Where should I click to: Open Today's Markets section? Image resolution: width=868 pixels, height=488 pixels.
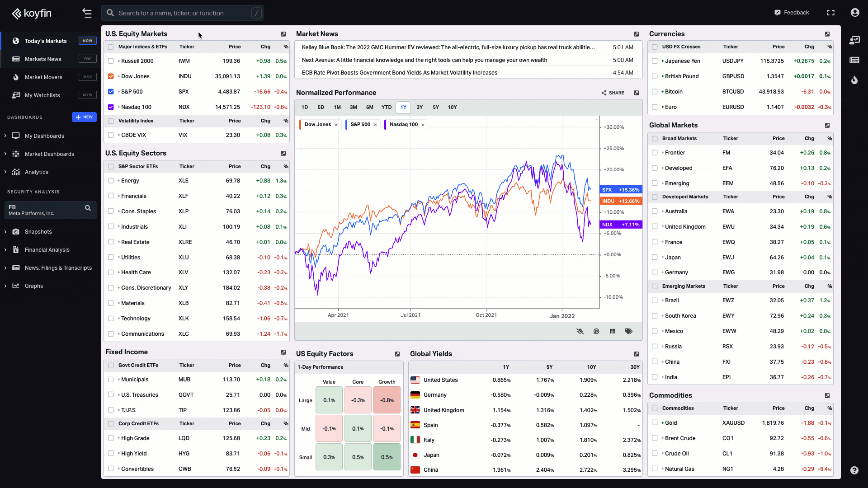pyautogui.click(x=45, y=41)
